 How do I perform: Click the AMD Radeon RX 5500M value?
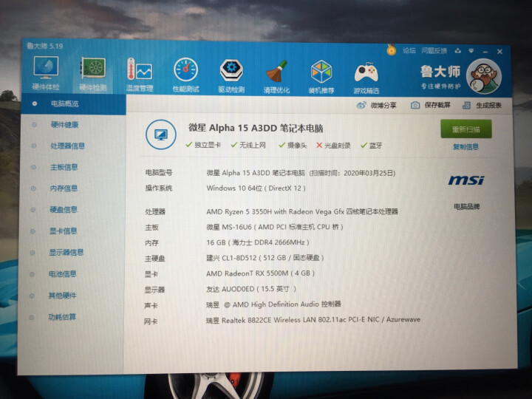(x=260, y=273)
